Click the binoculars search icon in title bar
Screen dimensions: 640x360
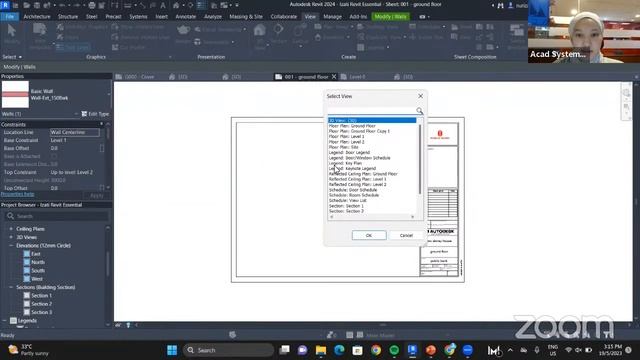[x=500, y=5]
